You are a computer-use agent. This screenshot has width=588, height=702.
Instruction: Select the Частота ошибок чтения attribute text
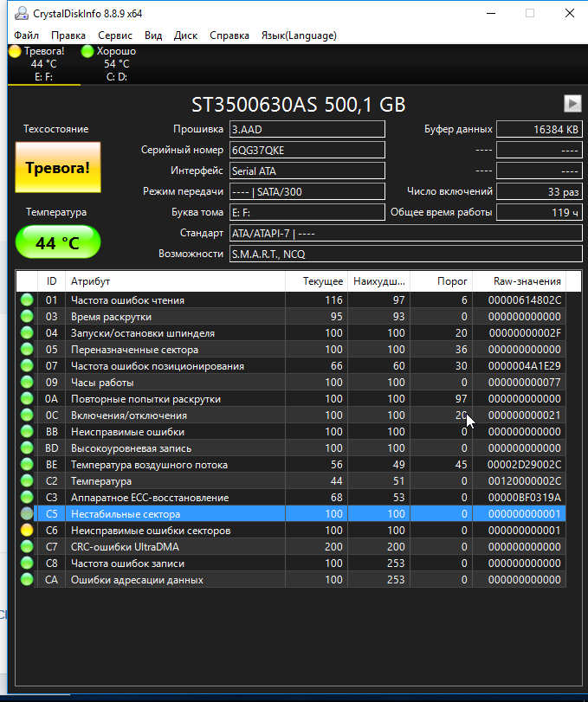127,300
